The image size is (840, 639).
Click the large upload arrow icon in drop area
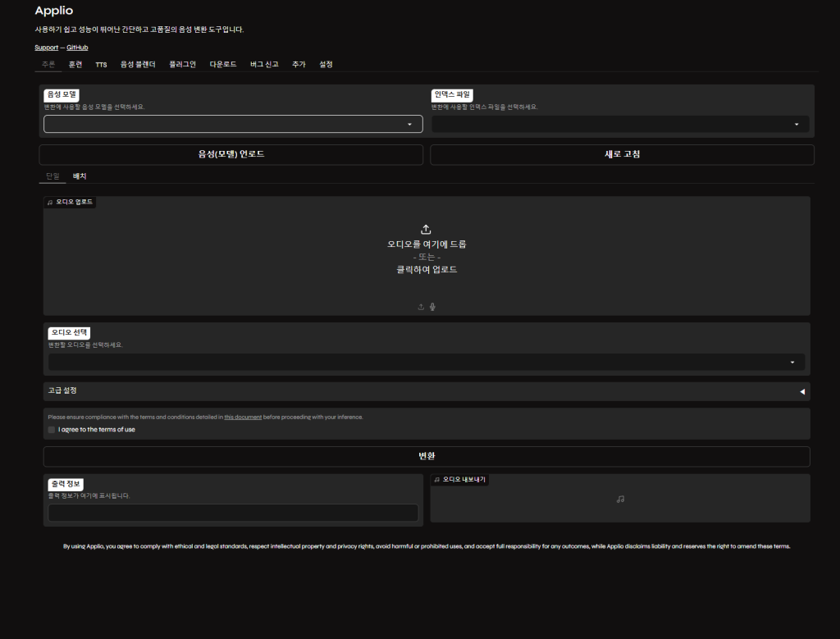tap(426, 229)
